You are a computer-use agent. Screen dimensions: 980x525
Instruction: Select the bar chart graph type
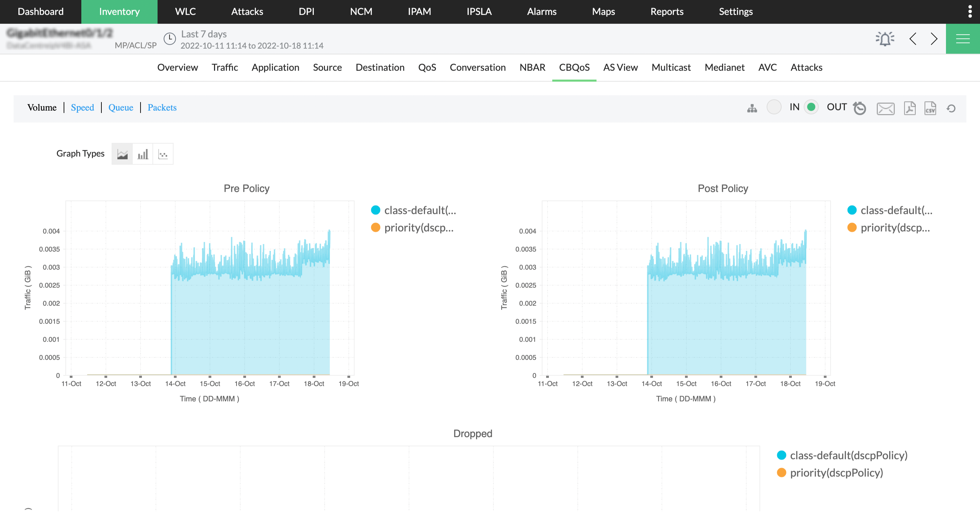143,154
